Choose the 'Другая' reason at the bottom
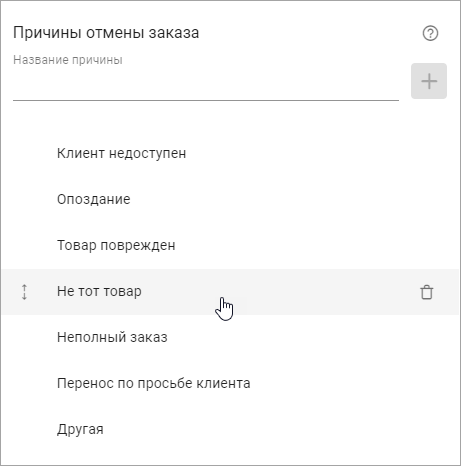Image resolution: width=461 pixels, height=466 pixels. 80,429
